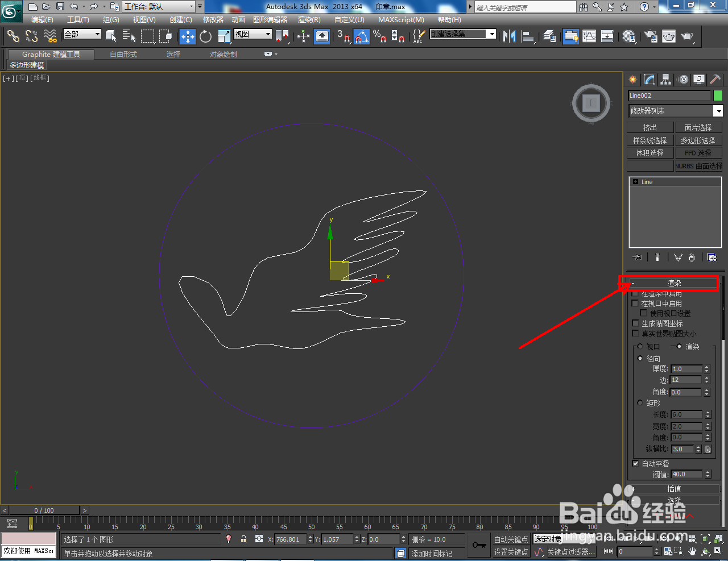Uncheck the 自动平滑 checkbox
Screen dimensions: 728x561
tap(635, 463)
